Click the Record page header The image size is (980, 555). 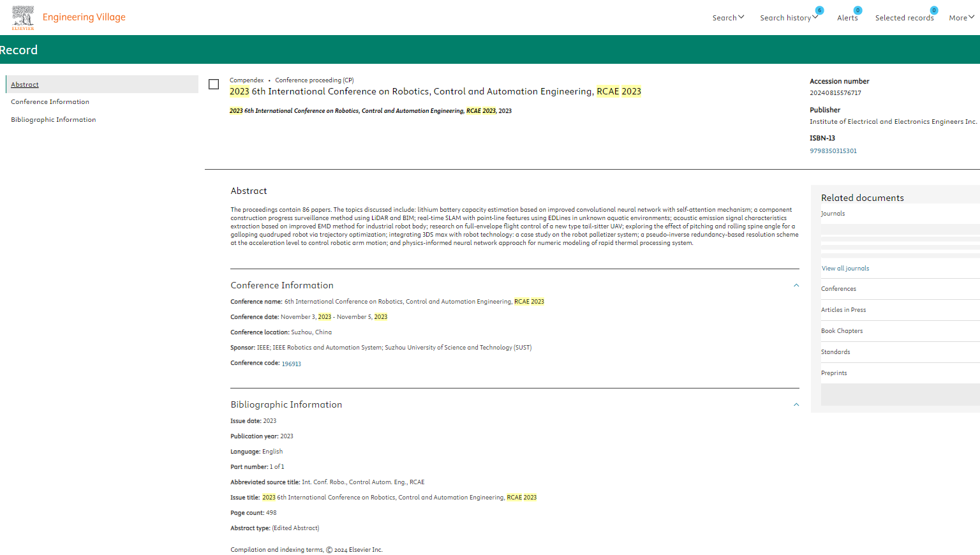[x=19, y=50]
